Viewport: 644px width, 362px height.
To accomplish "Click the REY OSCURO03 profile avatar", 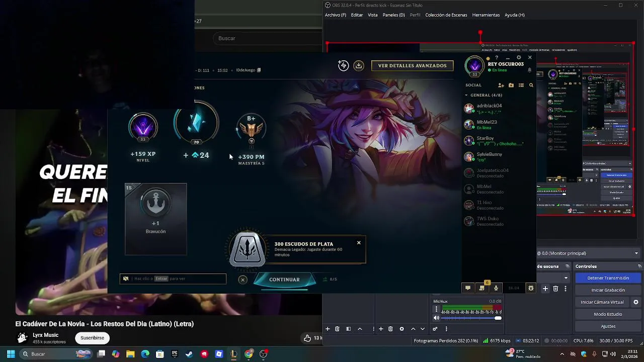I will (x=474, y=65).
